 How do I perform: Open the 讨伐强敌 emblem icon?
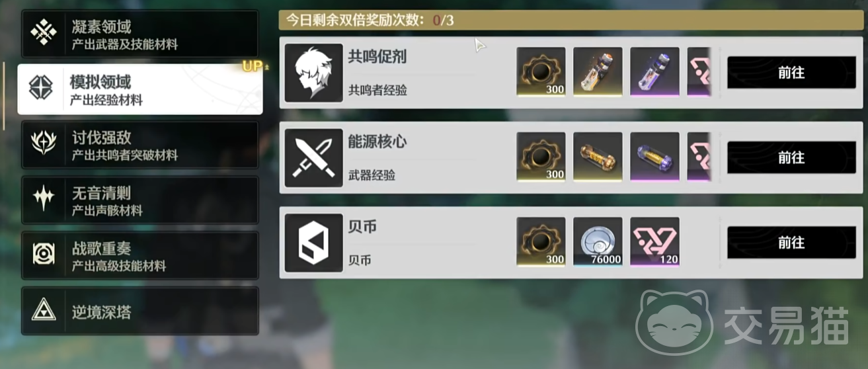(x=44, y=143)
